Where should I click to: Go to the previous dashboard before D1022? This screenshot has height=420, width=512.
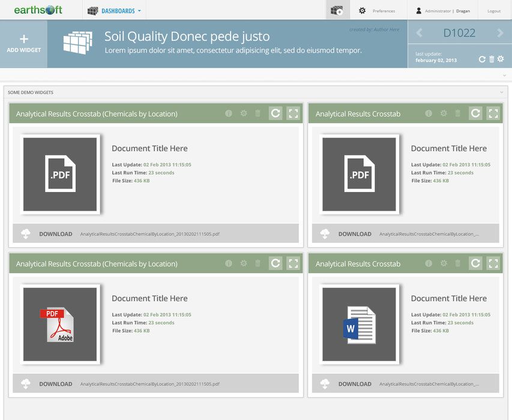(419, 33)
